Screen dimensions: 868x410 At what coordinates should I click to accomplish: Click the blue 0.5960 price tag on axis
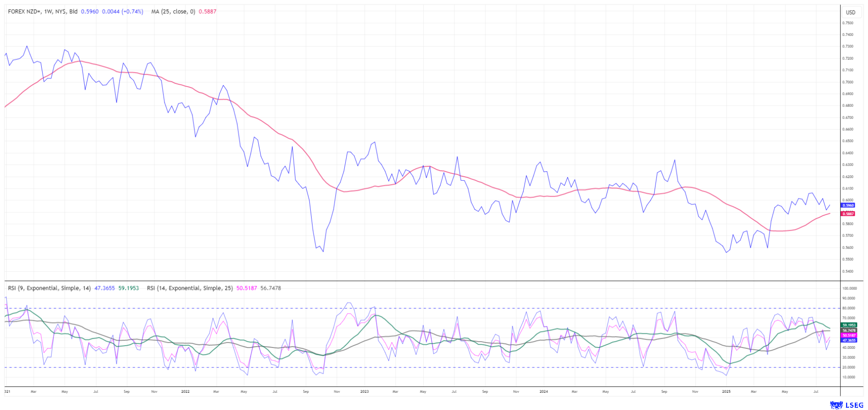tap(848, 205)
